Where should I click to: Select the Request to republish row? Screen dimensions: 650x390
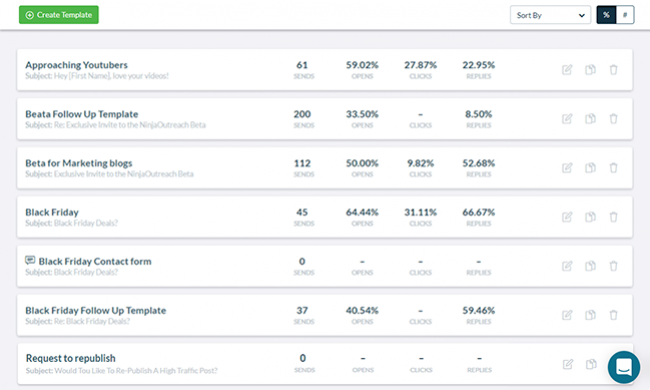325,363
